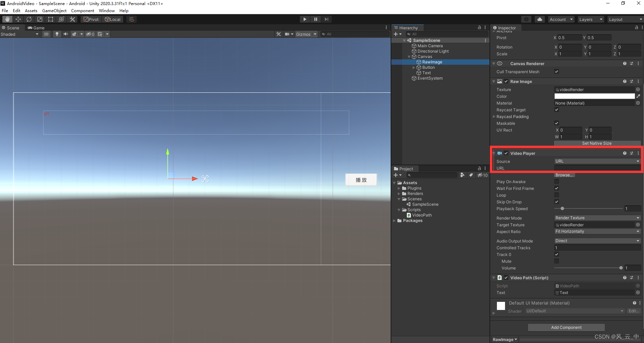This screenshot has width=644, height=343.
Task: Change the Audio Output Mode dropdown
Action: coord(596,240)
